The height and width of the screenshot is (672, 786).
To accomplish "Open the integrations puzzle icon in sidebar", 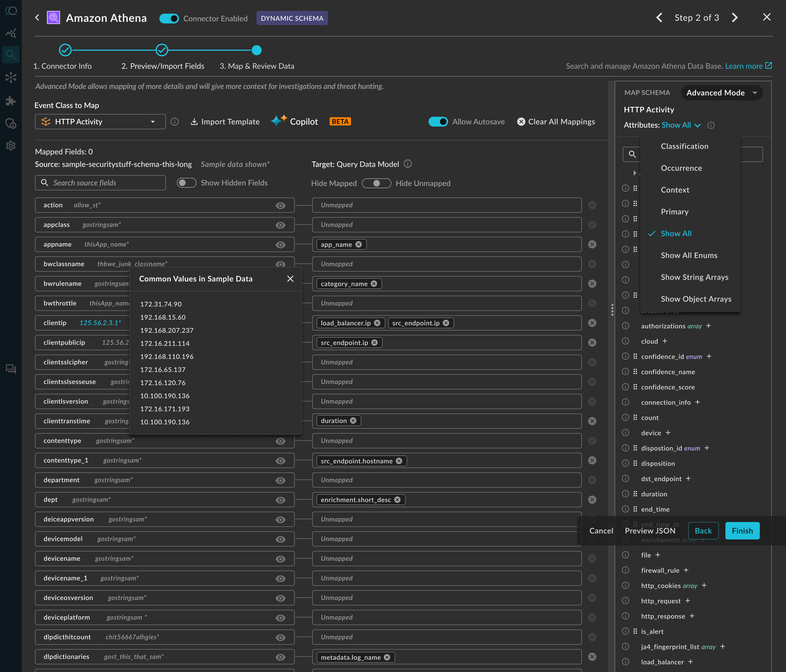I will [11, 100].
